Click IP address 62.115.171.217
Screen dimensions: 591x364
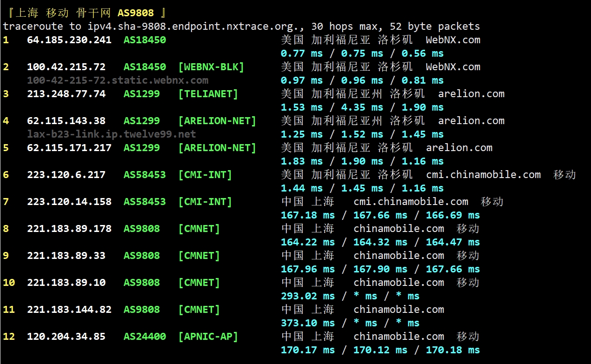point(69,148)
